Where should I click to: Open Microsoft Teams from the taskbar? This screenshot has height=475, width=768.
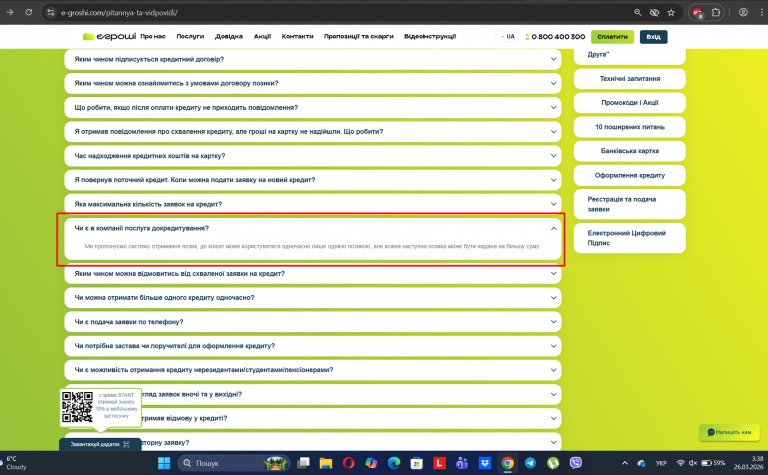(462, 463)
